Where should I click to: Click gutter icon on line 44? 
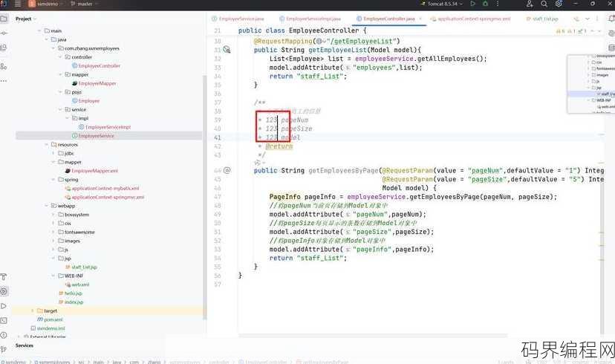[x=227, y=170]
